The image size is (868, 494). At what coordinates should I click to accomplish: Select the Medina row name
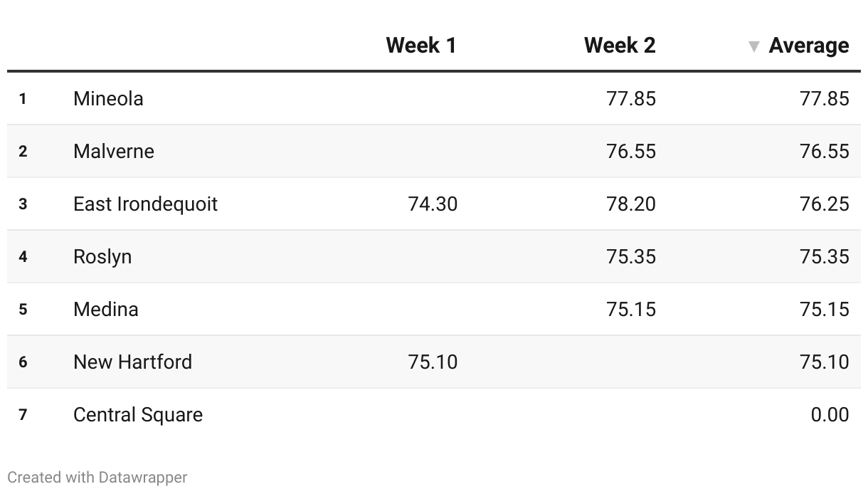click(x=105, y=309)
